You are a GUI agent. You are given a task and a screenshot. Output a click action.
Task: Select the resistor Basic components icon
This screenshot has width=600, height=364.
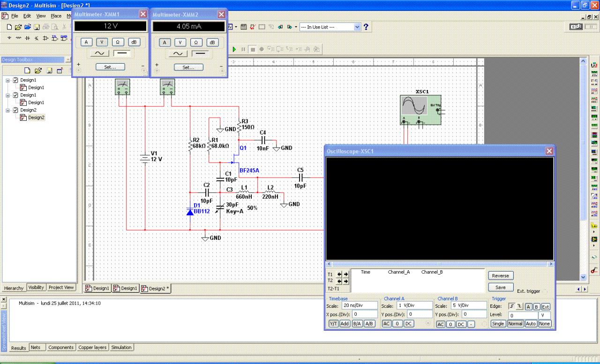coord(19,38)
